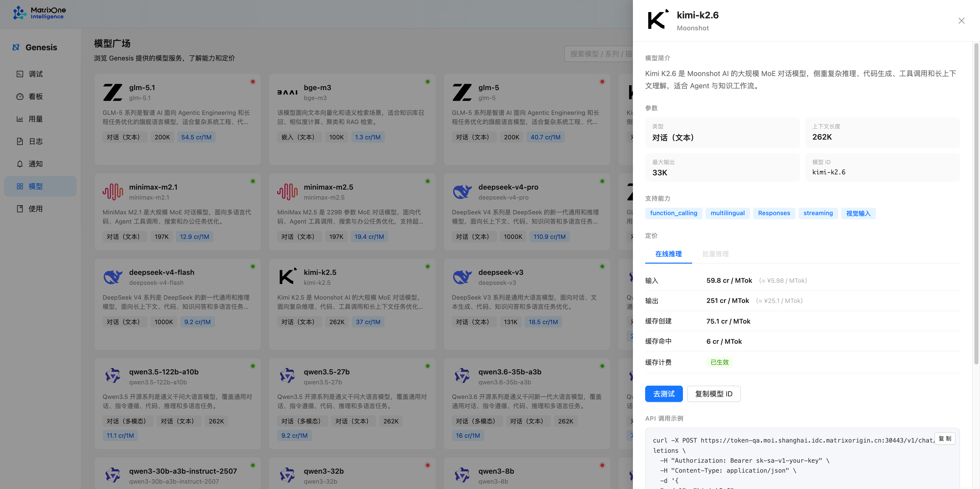The image size is (980, 489).
Task: Click the 模型广场 page heading
Action: [112, 43]
